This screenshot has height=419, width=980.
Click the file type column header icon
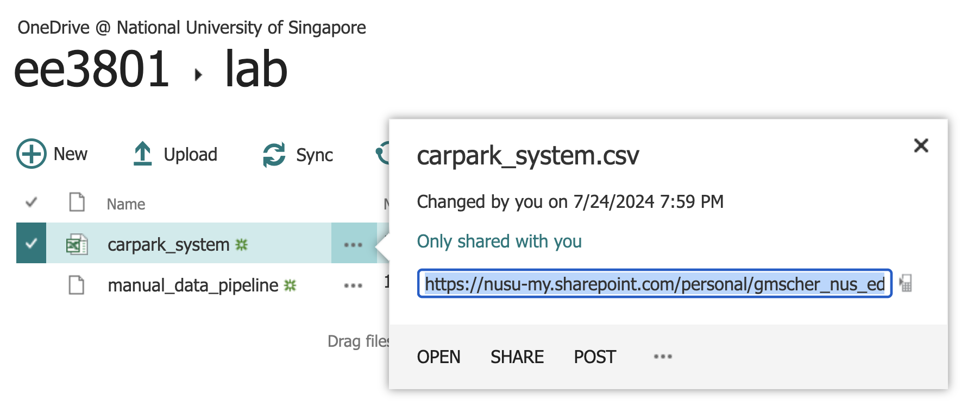coord(77,202)
